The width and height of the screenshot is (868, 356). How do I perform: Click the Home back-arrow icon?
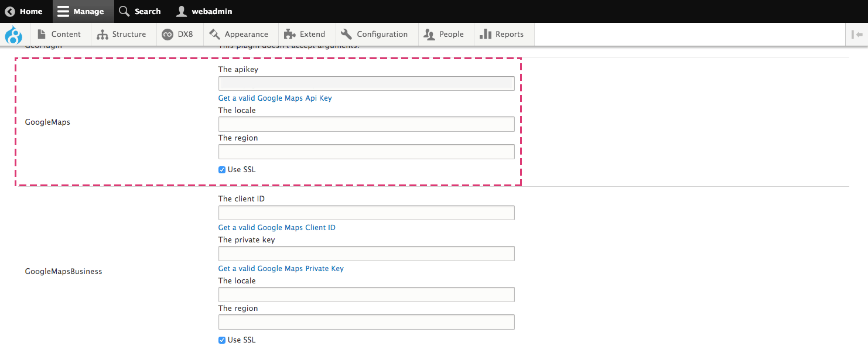(x=10, y=12)
